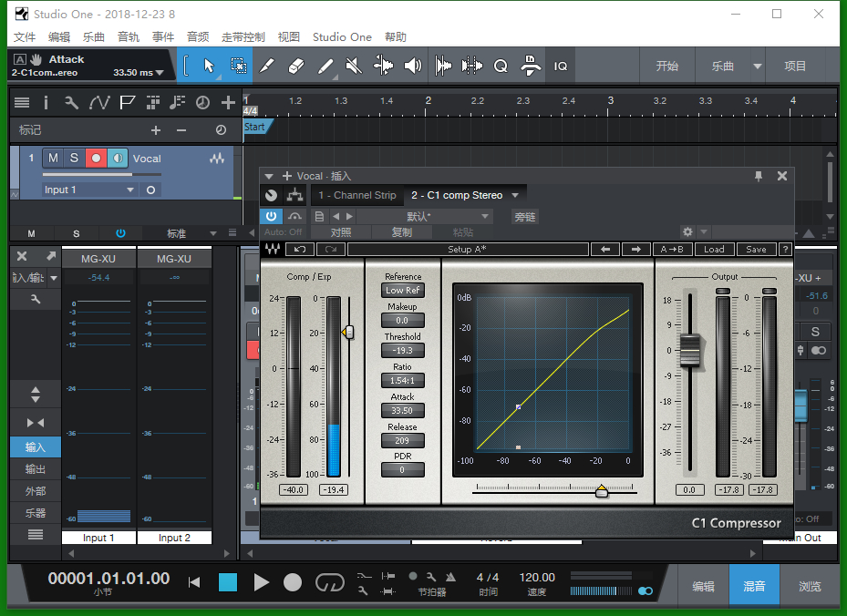Click the Threshold value field
The height and width of the screenshot is (616, 847).
402,351
